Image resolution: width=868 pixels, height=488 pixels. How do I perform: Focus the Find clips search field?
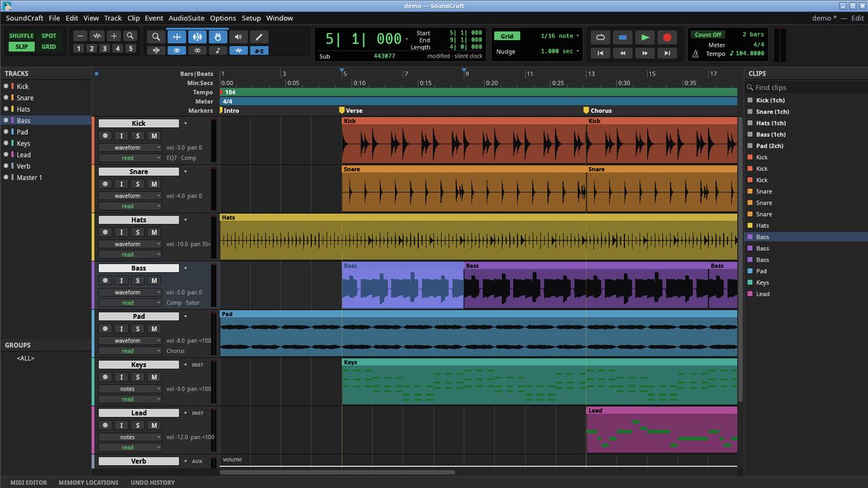806,87
